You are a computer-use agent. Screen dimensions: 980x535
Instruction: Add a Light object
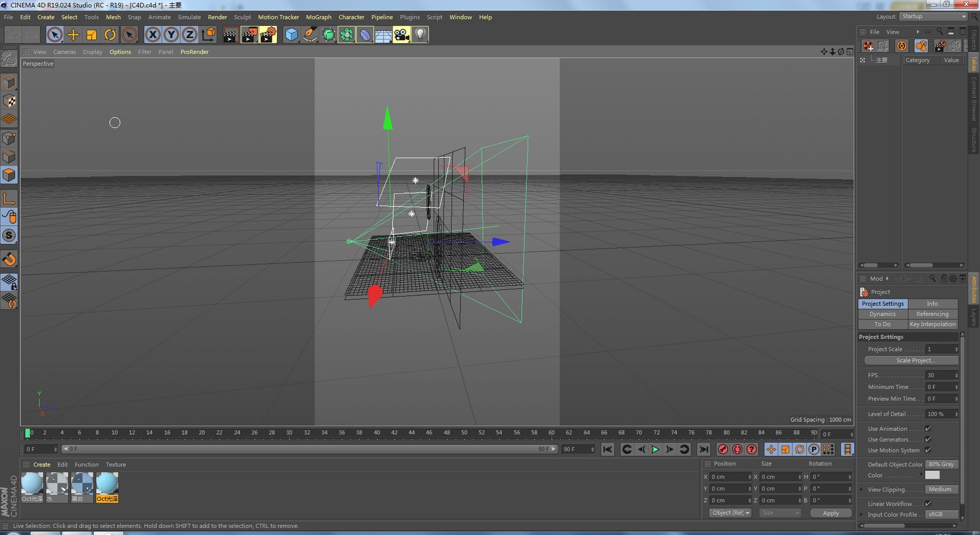[x=420, y=35]
